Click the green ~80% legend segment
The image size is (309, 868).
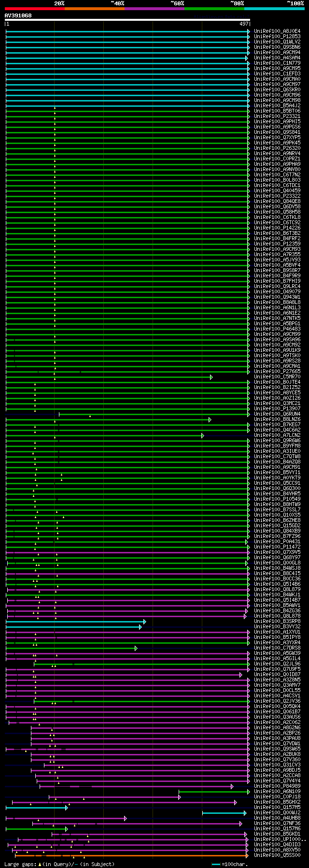click(214, 8)
